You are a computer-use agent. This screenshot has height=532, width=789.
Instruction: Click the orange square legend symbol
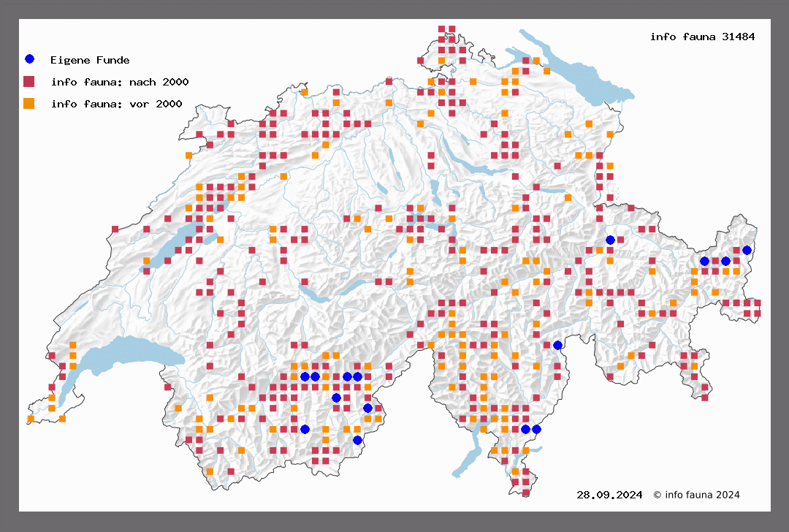coord(29,103)
